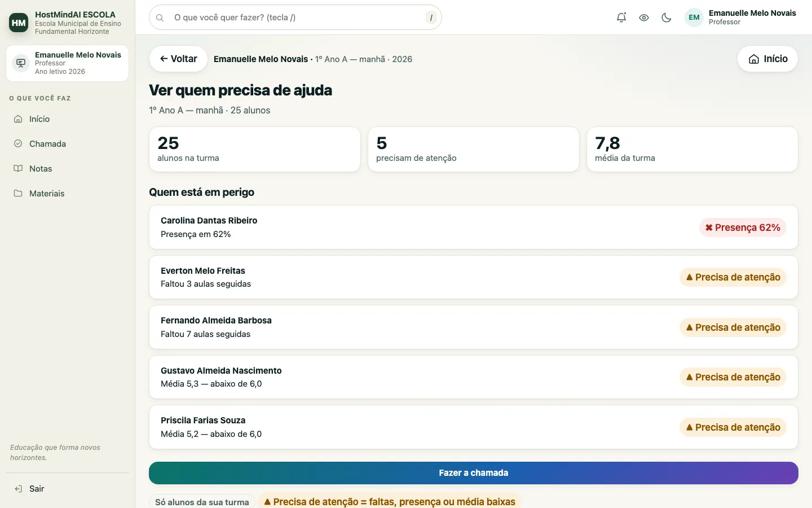Open Everton Melo Freitas's row
This screenshot has height=508, width=812.
[x=474, y=277]
